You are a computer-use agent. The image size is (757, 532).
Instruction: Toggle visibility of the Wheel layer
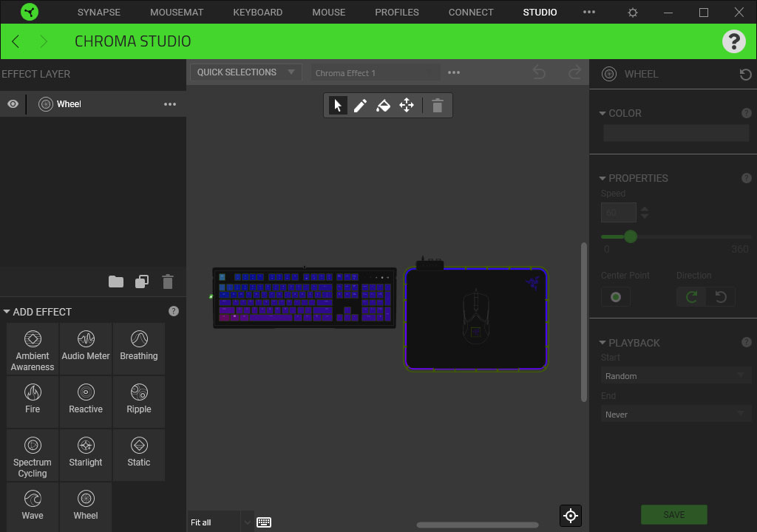pos(13,103)
